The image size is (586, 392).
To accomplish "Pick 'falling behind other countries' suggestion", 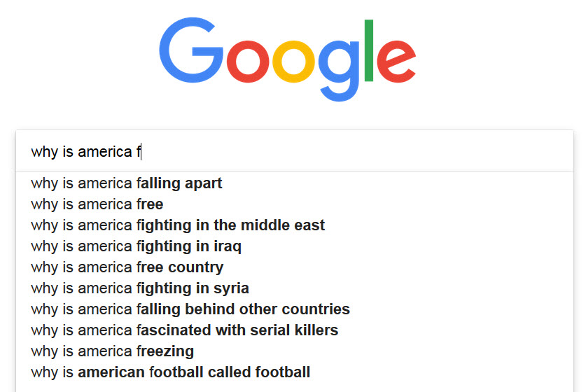I will click(x=295, y=309).
